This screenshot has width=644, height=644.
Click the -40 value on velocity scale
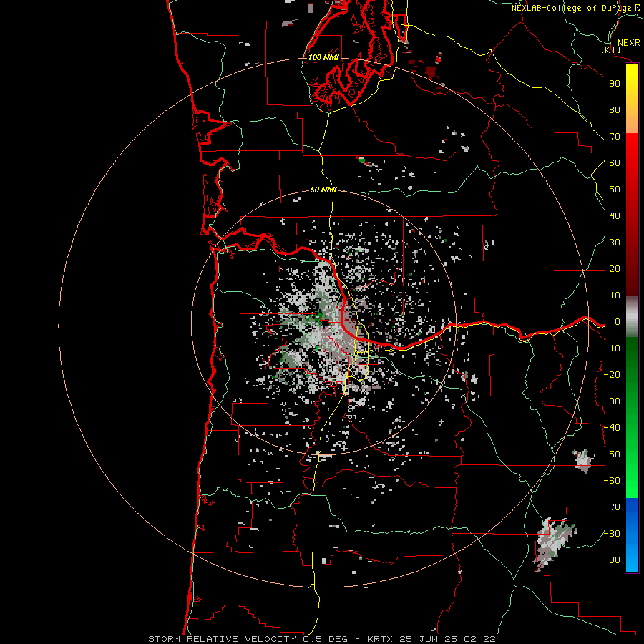[x=612, y=428]
